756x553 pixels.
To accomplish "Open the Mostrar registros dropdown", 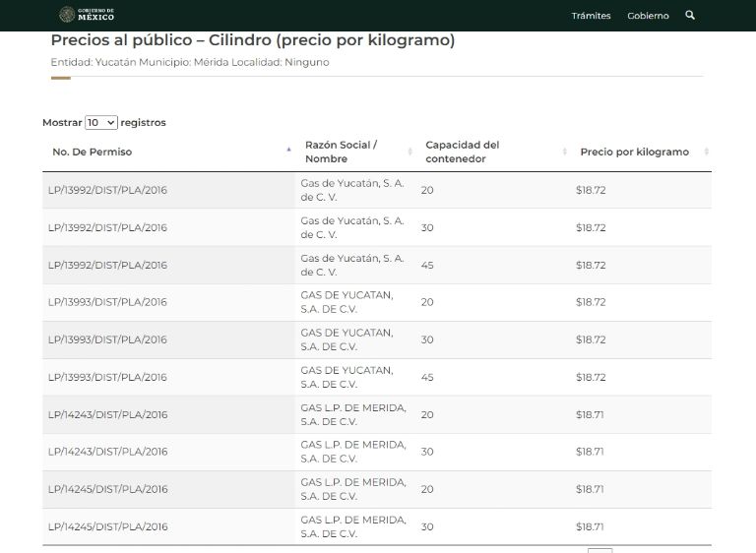I will coord(101,122).
